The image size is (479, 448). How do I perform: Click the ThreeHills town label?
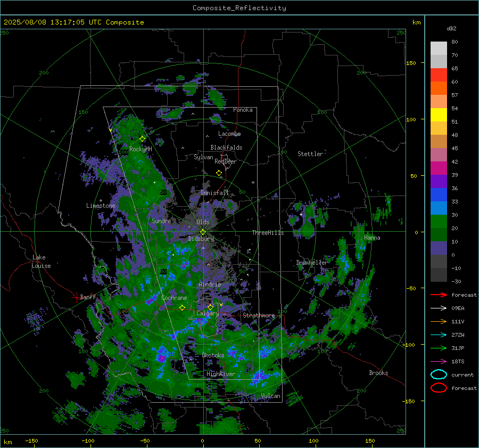[x=268, y=233]
